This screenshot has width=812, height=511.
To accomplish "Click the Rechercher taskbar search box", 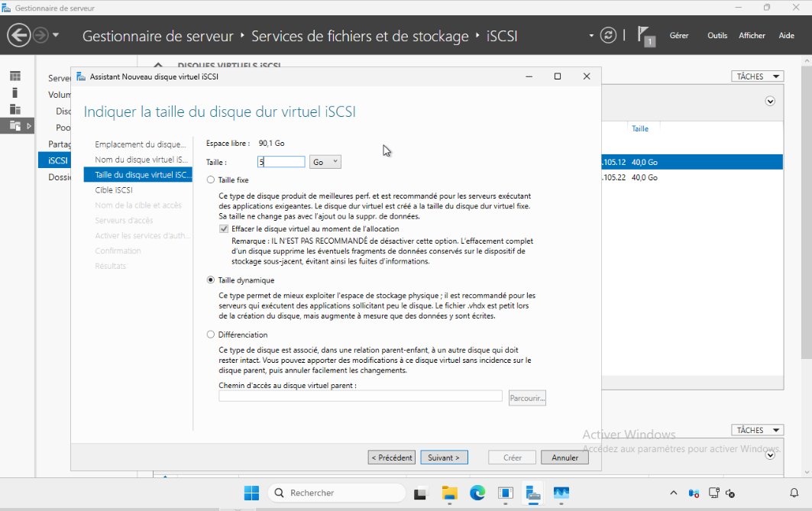I will pyautogui.click(x=337, y=493).
